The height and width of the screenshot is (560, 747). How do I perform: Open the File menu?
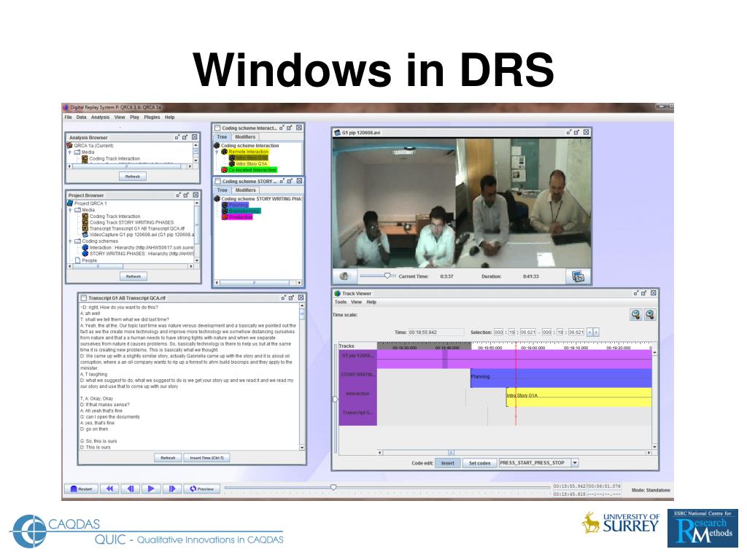point(68,117)
